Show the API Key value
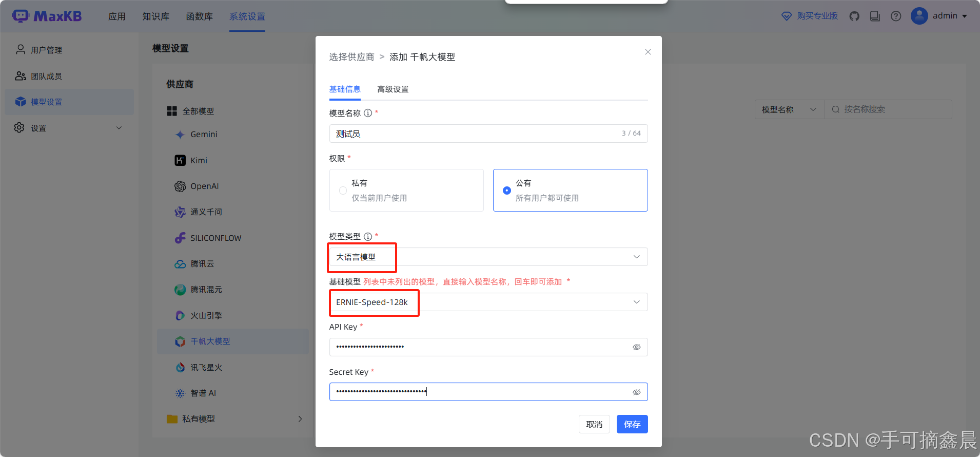The height and width of the screenshot is (457, 980). pyautogui.click(x=637, y=347)
